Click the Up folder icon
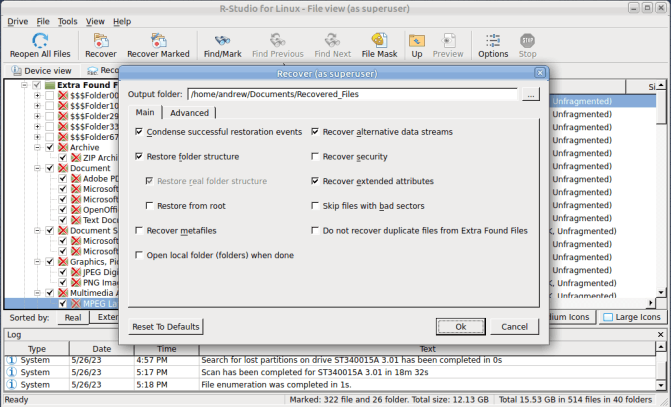 (x=417, y=41)
